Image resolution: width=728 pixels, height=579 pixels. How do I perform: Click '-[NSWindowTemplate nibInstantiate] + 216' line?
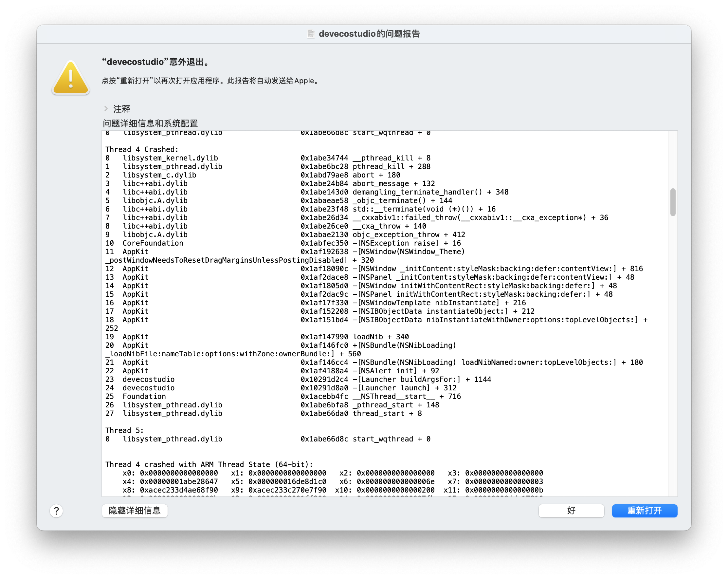tap(315, 303)
